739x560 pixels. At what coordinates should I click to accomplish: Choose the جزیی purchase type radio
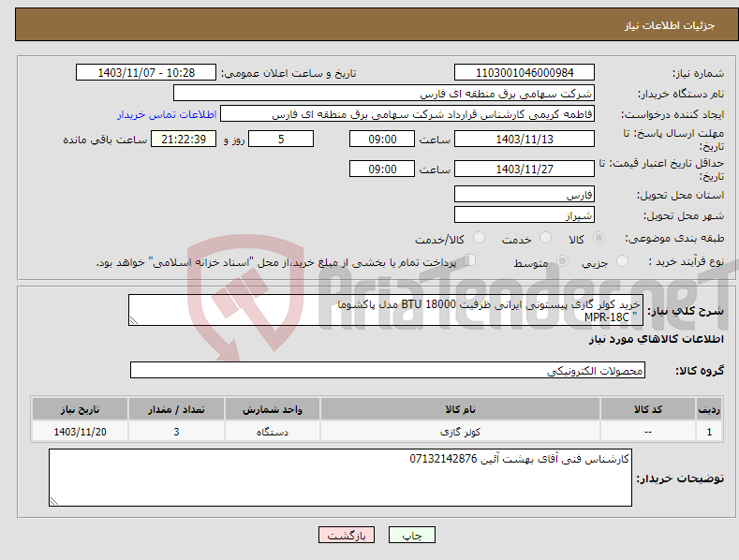pos(622,261)
